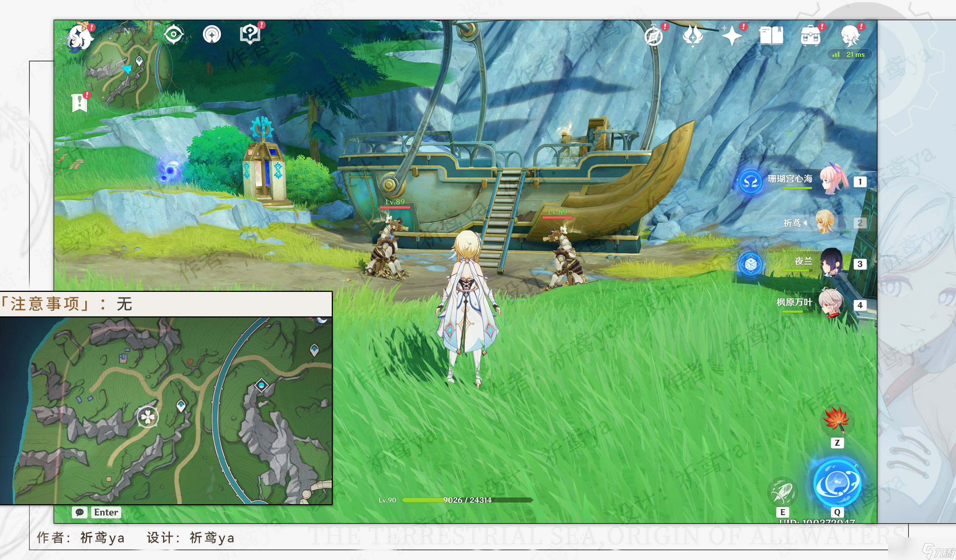
Task: Open the tutorial question-mark icon
Action: coord(250,34)
